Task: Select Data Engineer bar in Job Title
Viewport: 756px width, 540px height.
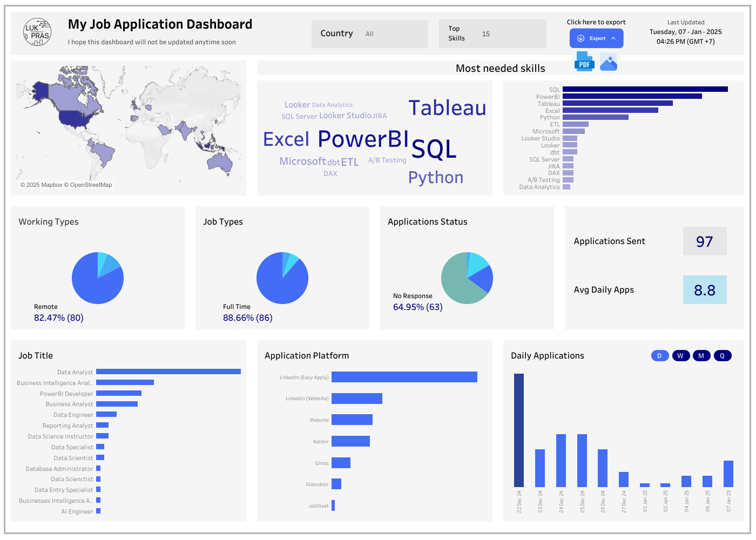Action: click(x=106, y=414)
